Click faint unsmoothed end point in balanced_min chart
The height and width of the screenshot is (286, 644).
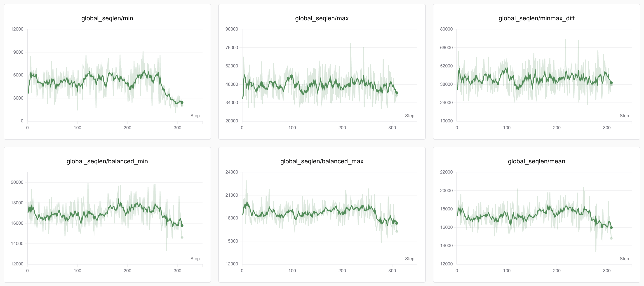tap(182, 237)
